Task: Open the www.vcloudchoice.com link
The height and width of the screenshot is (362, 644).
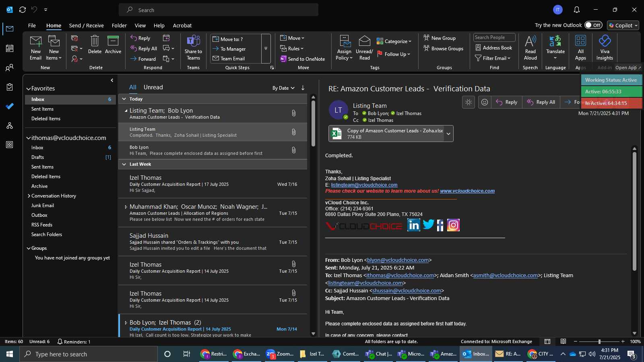Action: click(x=467, y=191)
